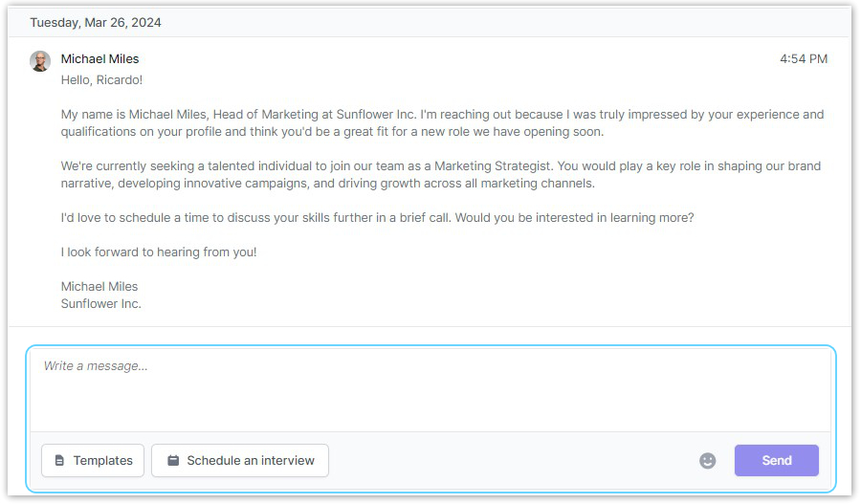Viewport: 861px width, 504px height.
Task: Open the emoji picker smiley icon
Action: [707, 461]
